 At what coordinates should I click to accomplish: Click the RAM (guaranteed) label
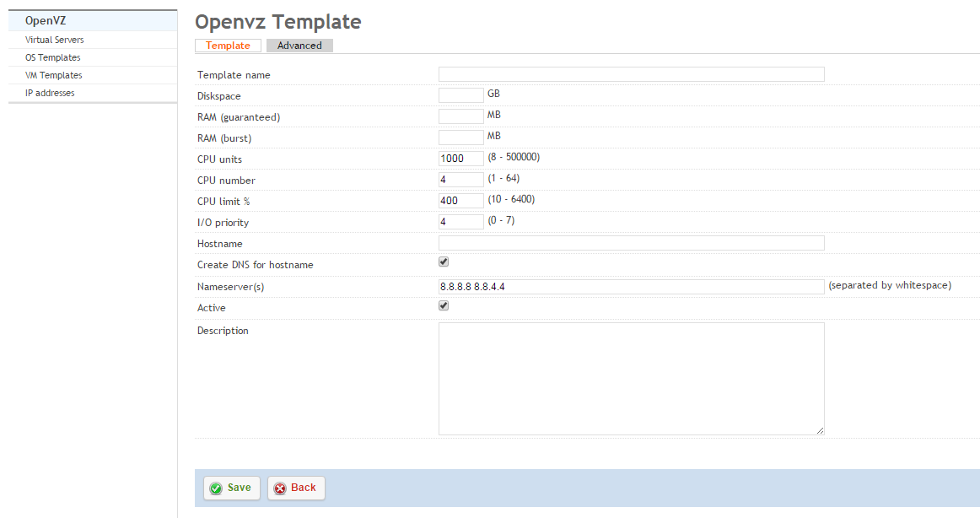click(x=239, y=117)
